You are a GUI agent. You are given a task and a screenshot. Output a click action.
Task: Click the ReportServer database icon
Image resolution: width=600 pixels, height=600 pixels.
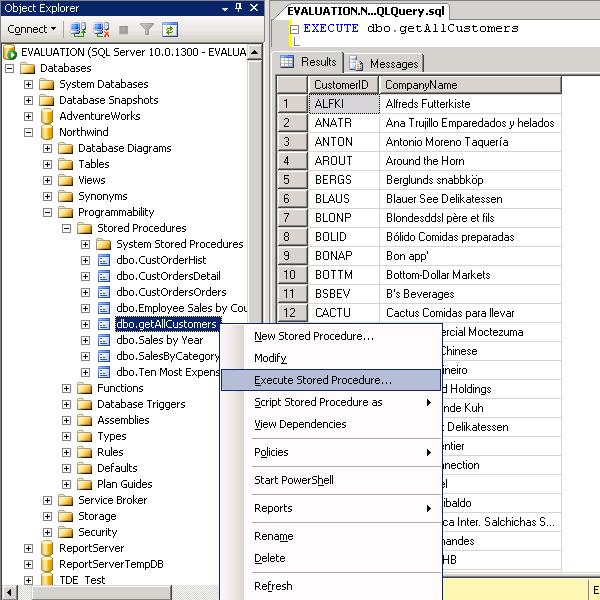tap(47, 548)
